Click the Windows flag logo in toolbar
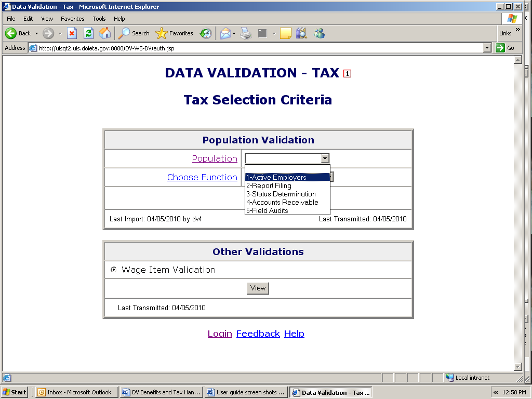Image resolution: width=532 pixels, height=399 pixels. 512,19
